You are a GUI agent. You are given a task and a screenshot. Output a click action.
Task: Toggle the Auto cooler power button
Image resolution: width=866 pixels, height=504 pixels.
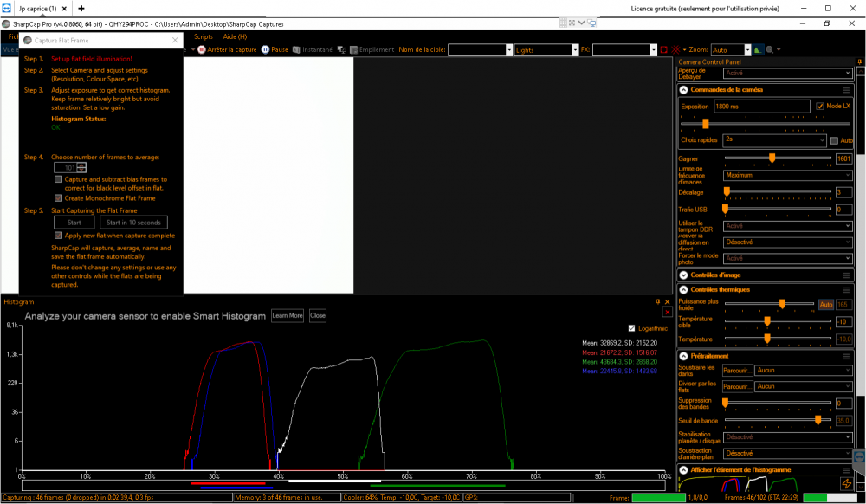click(x=825, y=305)
